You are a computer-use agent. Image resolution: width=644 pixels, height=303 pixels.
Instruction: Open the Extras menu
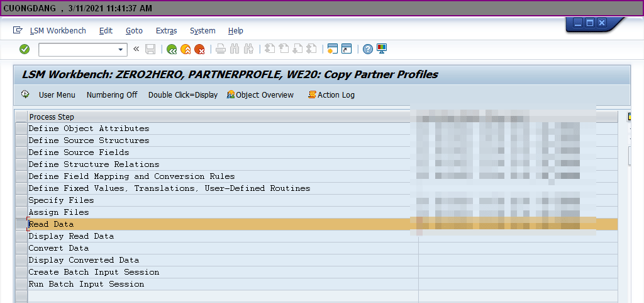166,31
